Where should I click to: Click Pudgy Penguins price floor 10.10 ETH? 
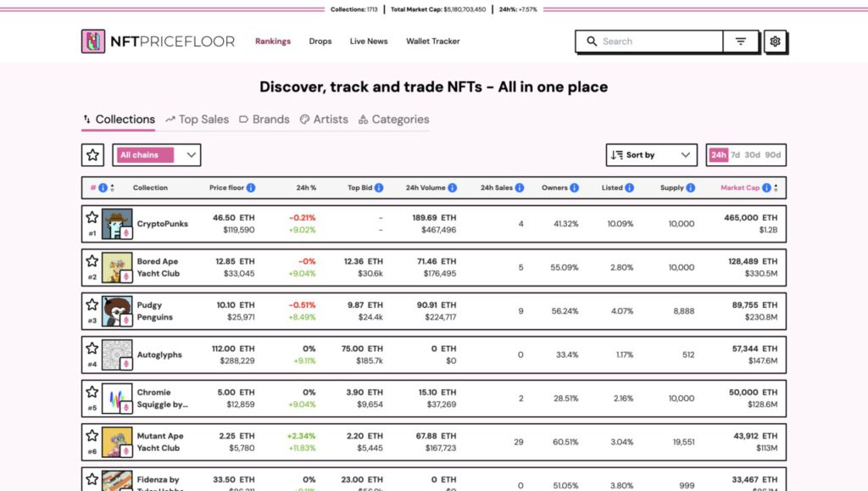pyautogui.click(x=236, y=305)
